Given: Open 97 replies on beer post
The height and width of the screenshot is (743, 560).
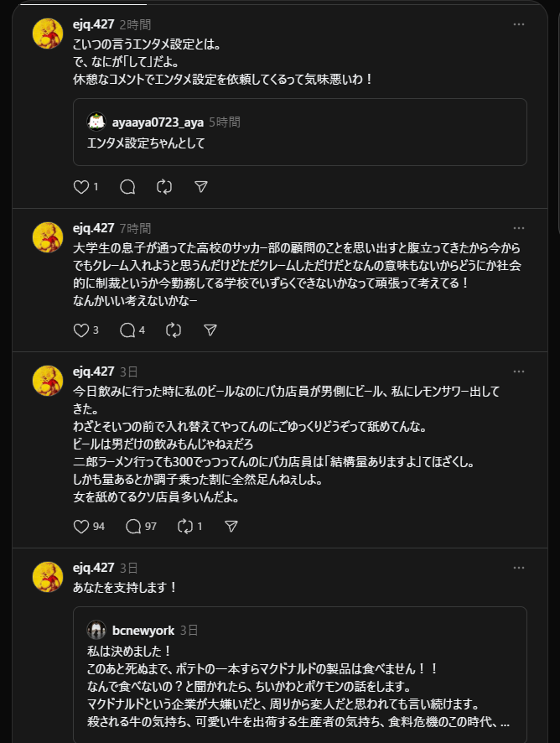Looking at the screenshot, I should click(x=134, y=527).
